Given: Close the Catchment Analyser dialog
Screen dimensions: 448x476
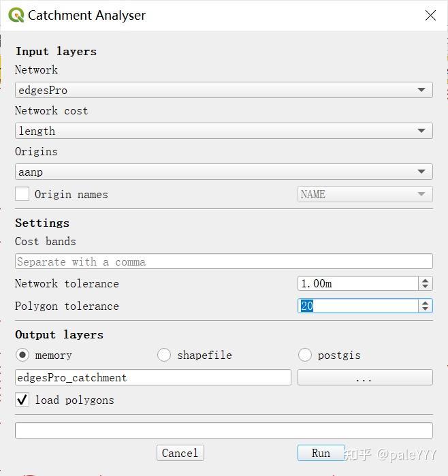Looking at the screenshot, I should (430, 16).
